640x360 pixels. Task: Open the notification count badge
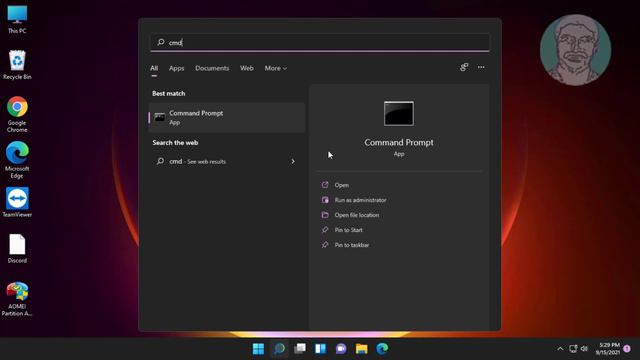(627, 349)
